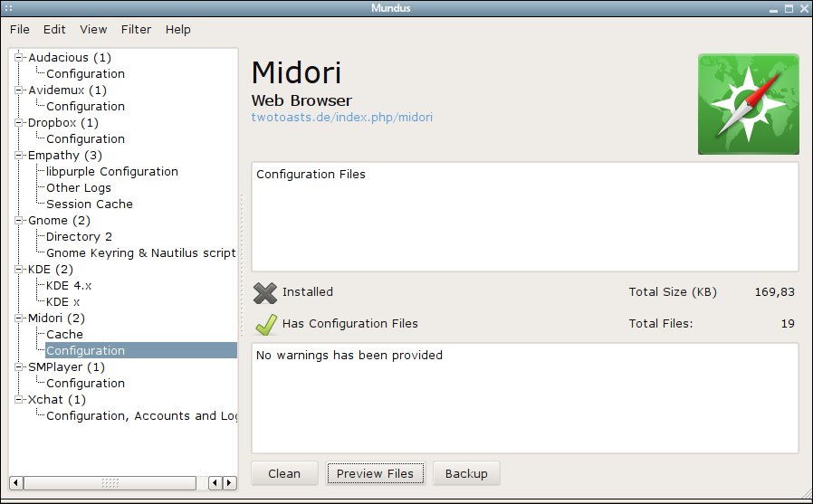
Task: Open the Edit menu
Action: pos(54,30)
